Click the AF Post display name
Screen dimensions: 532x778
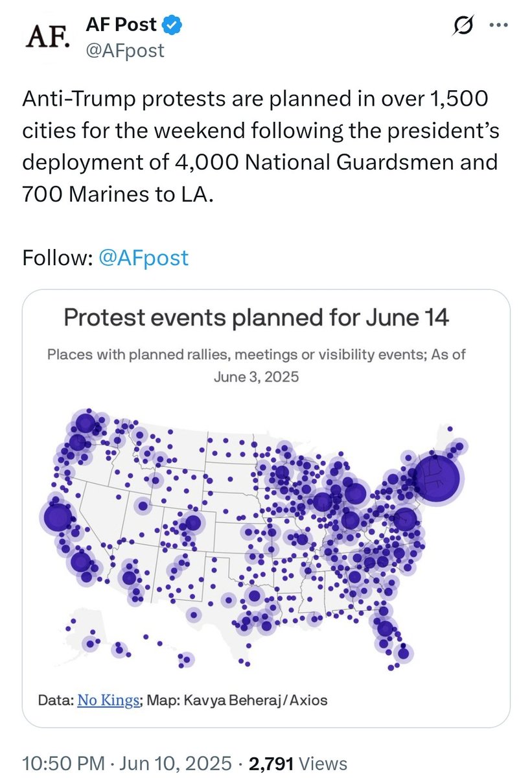coord(122,26)
